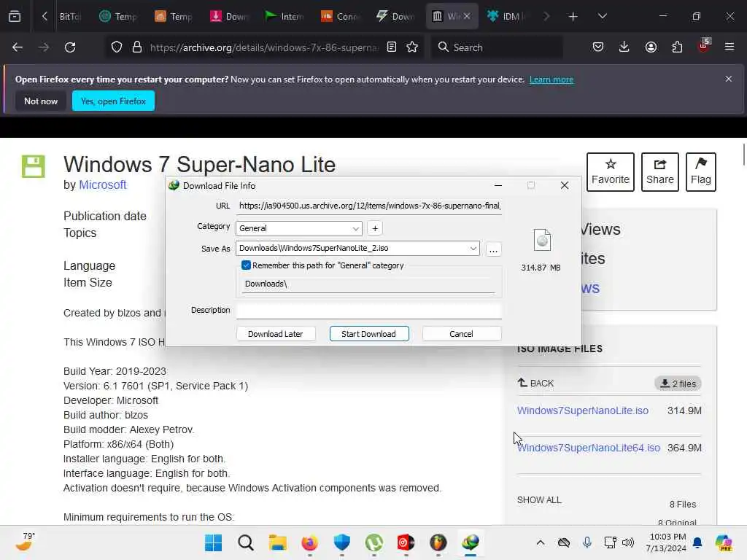The image size is (747, 560).
Task: Open a new tab with the plus button
Action: pyautogui.click(x=573, y=17)
